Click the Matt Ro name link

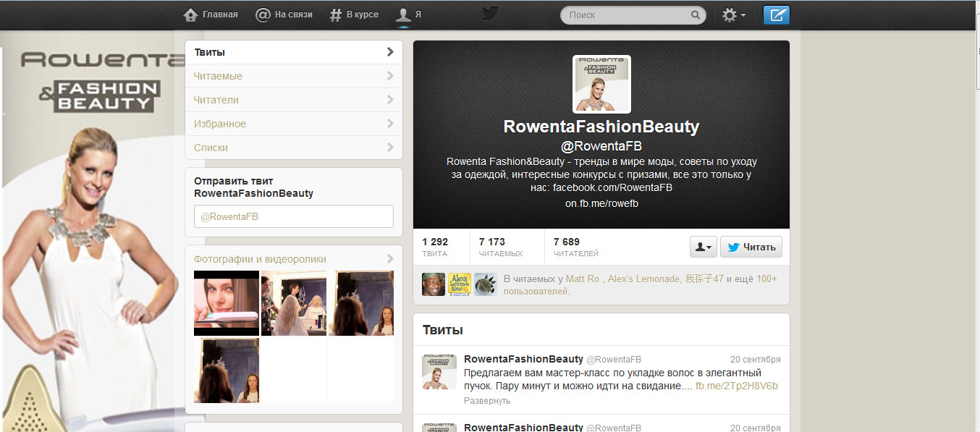[x=584, y=279]
